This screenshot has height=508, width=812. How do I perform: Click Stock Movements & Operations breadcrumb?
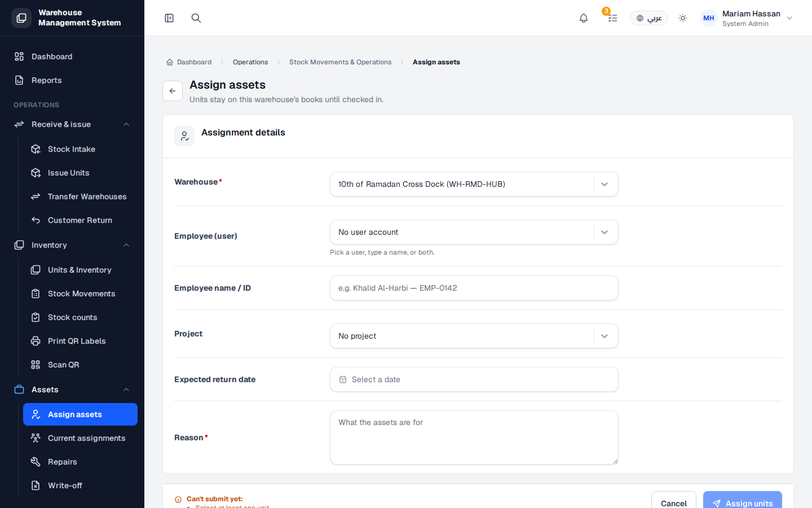click(340, 62)
